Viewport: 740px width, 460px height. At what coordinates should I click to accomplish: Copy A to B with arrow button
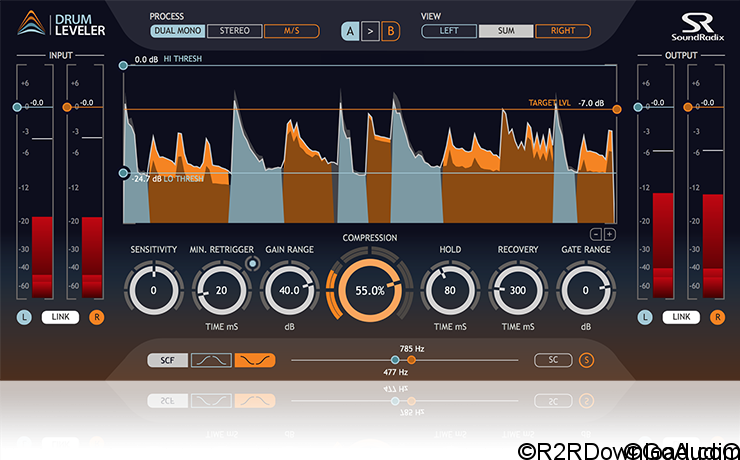point(370,32)
